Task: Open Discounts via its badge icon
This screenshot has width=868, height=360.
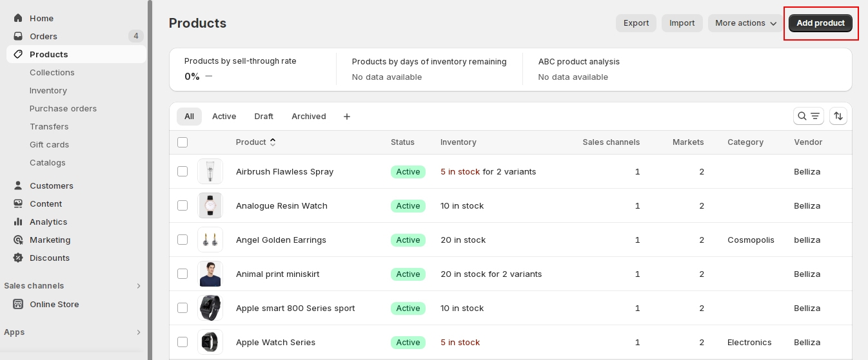Action: (18, 258)
